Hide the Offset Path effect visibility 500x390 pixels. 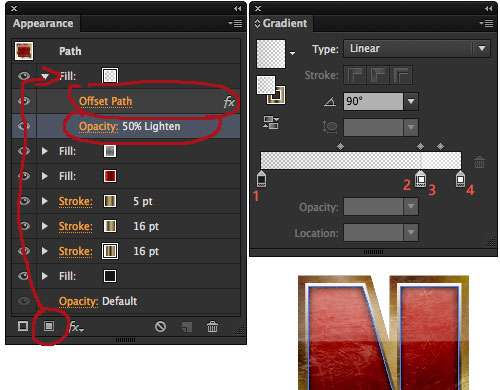24,101
